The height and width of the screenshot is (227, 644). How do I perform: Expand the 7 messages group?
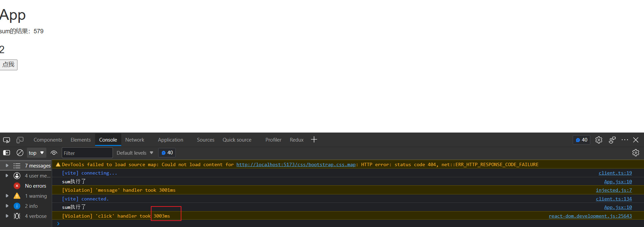coord(7,165)
